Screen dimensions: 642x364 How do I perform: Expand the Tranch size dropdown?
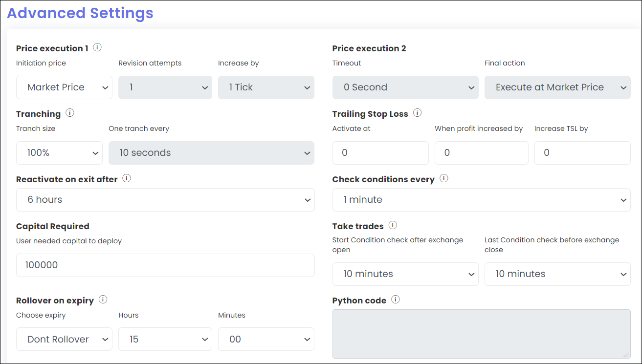(x=59, y=153)
